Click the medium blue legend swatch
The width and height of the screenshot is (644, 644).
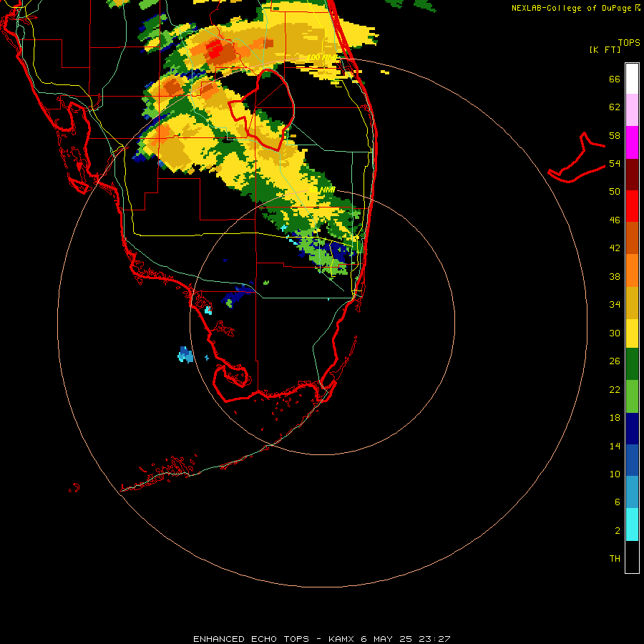pos(632,460)
